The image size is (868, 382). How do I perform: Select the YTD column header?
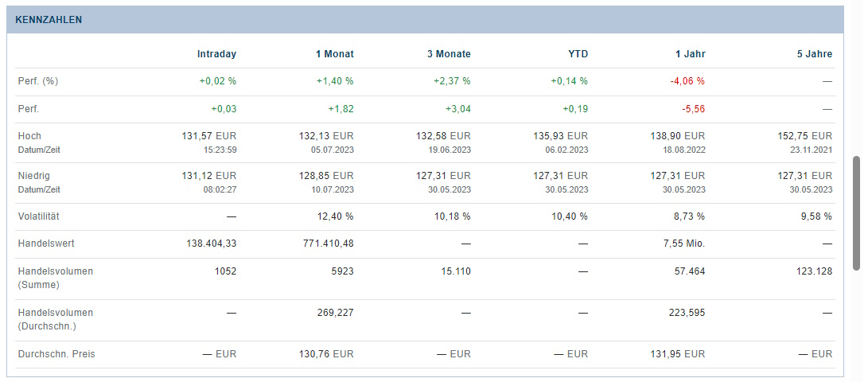pos(577,54)
